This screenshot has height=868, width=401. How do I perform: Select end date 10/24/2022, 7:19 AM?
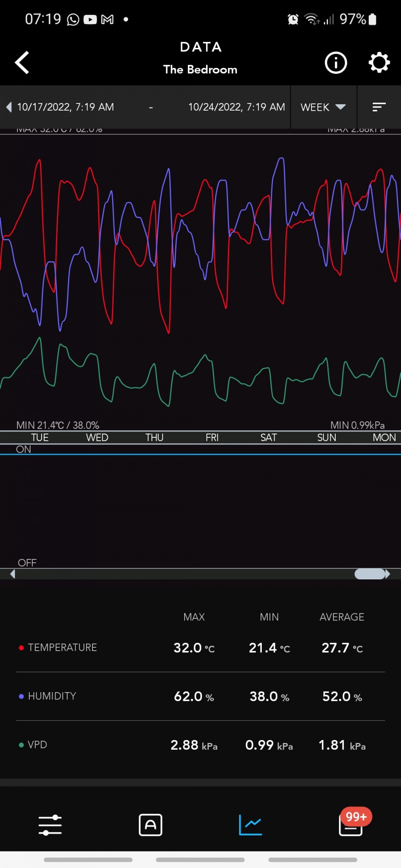tap(236, 107)
